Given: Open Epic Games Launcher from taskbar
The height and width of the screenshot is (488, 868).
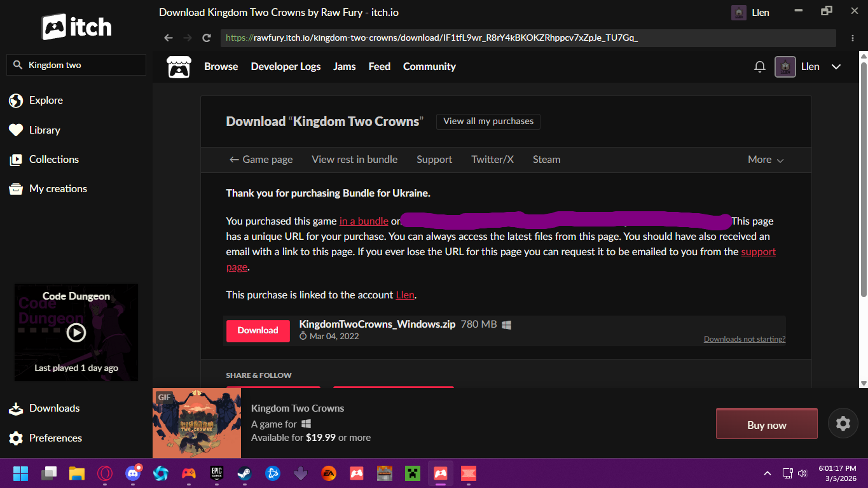Looking at the screenshot, I should click(217, 473).
